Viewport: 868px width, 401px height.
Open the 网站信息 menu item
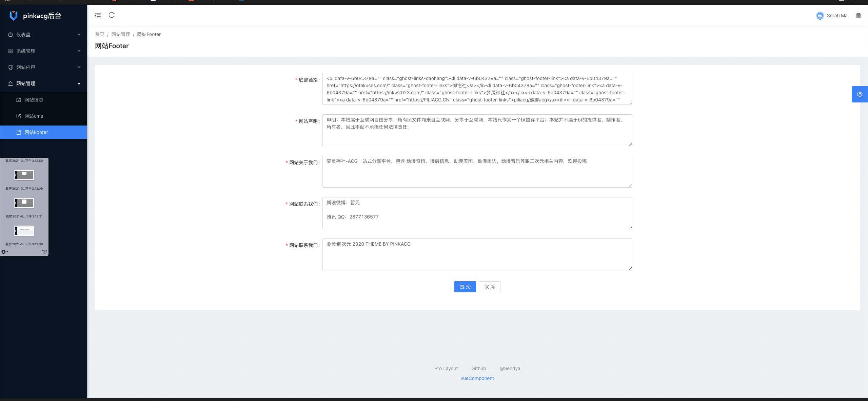(x=34, y=100)
